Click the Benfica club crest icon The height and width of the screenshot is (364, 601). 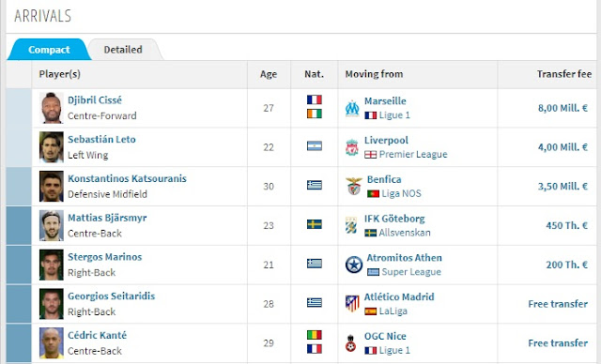354,187
